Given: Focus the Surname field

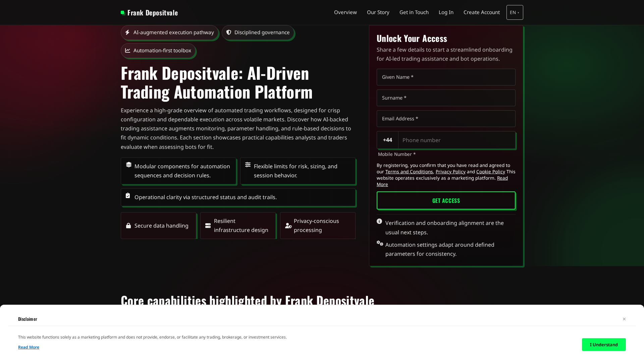Looking at the screenshot, I should coord(446,98).
